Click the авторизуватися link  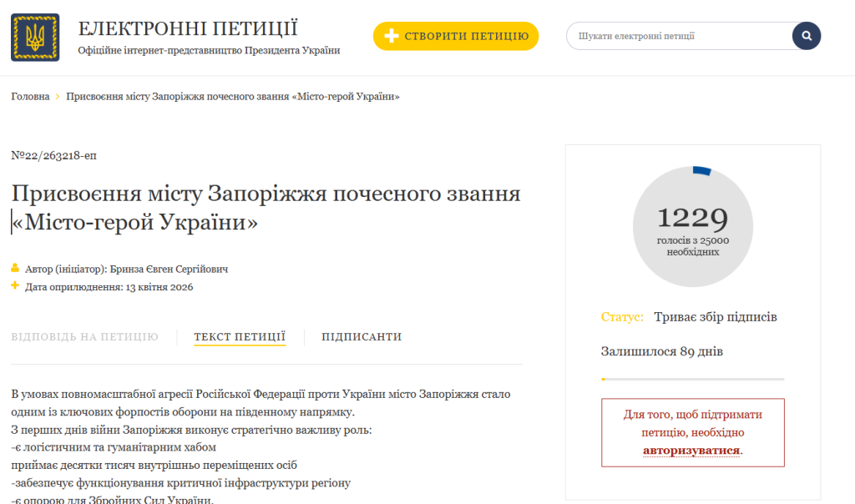click(691, 451)
